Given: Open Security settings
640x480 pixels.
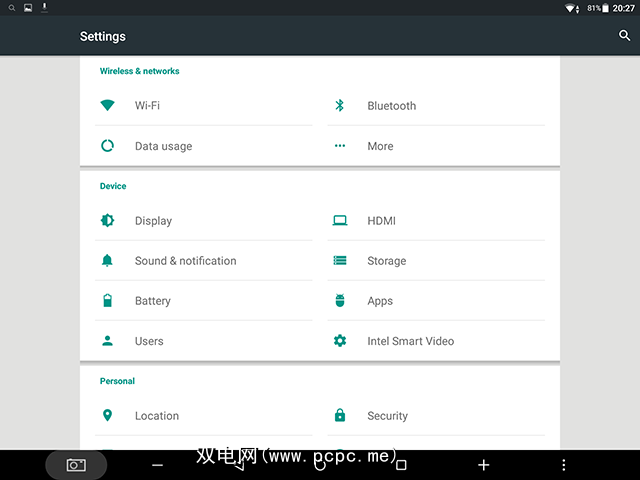Looking at the screenshot, I should tap(436, 416).
